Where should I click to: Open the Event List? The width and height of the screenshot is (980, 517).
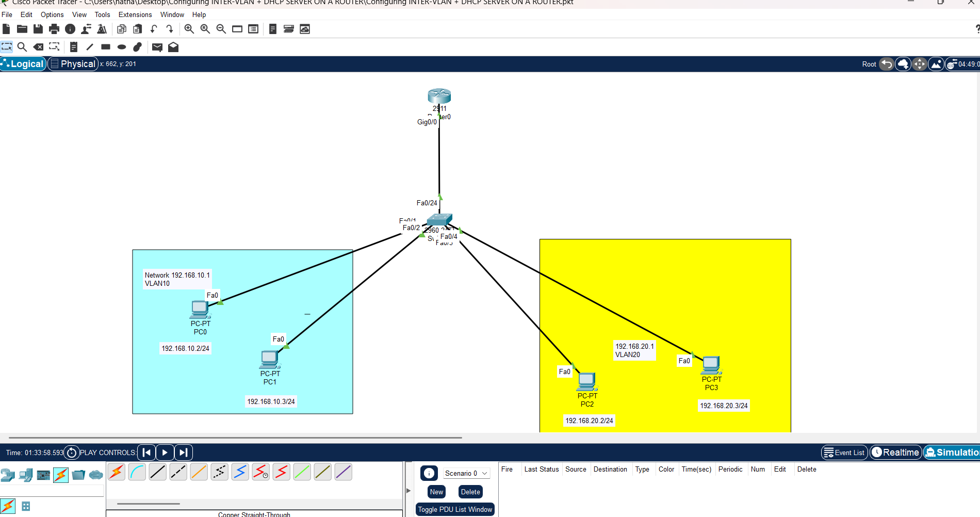click(x=844, y=453)
